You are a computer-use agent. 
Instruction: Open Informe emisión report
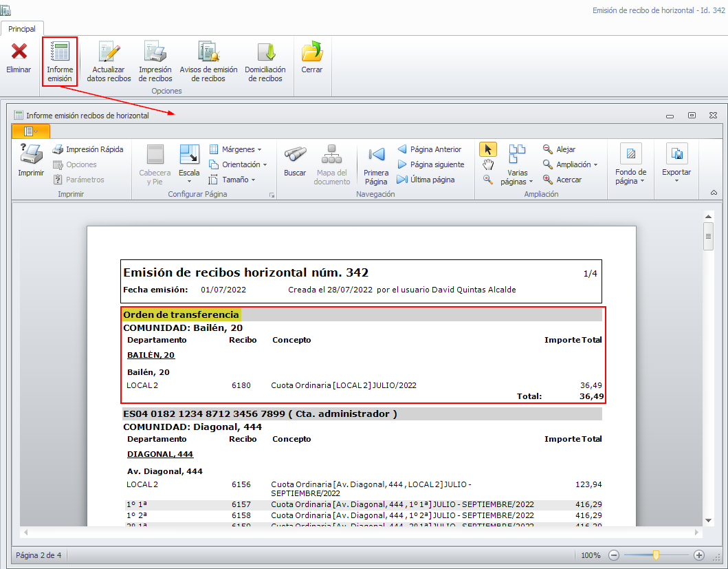60,61
